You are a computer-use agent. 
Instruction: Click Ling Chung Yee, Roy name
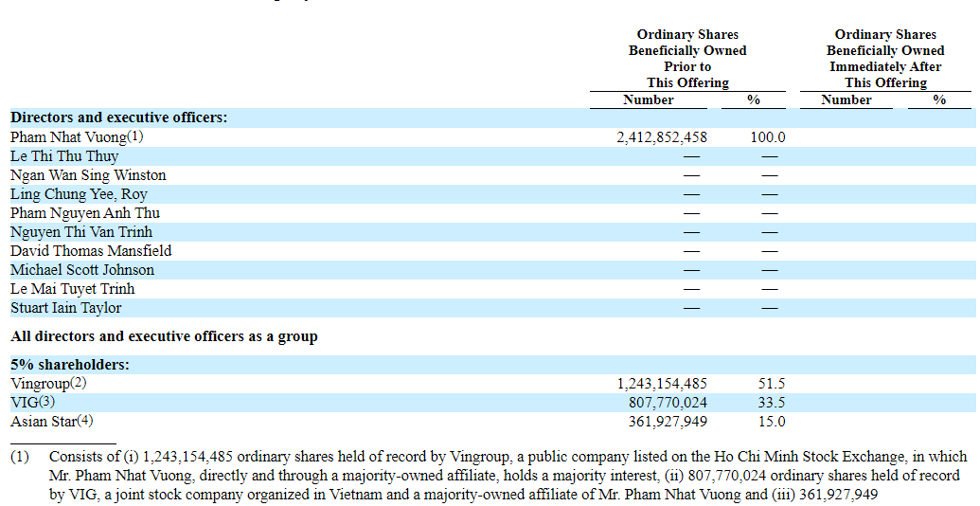79,194
